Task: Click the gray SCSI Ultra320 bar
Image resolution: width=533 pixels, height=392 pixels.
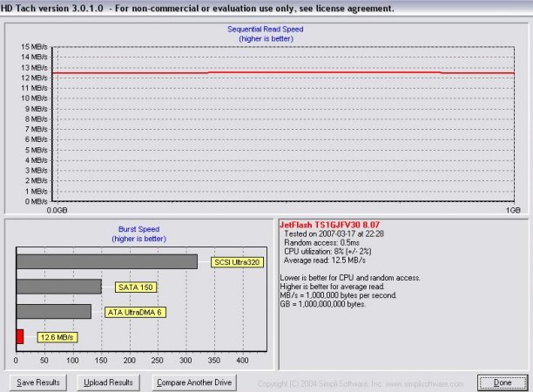Action: tap(107, 262)
